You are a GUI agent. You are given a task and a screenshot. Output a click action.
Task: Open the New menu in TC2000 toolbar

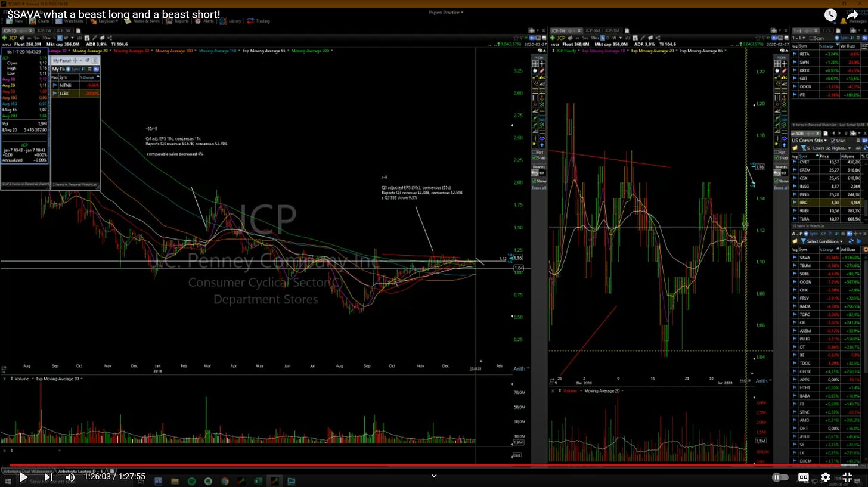tap(15, 21)
